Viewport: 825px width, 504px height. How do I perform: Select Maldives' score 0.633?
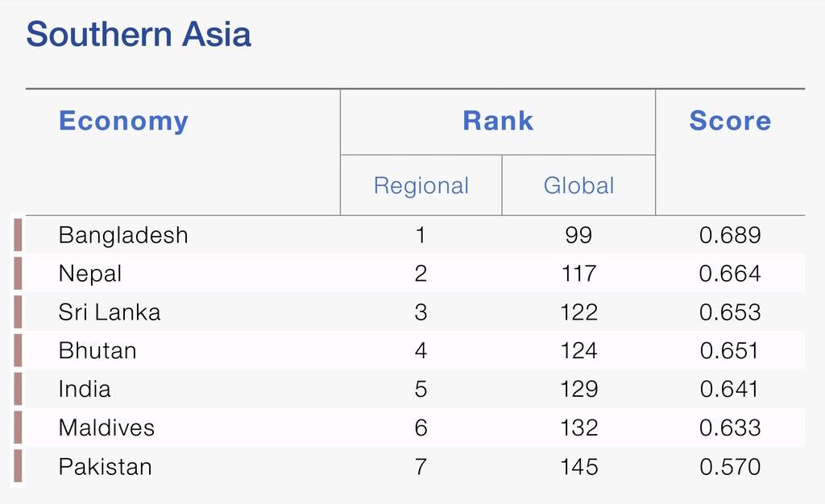click(730, 428)
